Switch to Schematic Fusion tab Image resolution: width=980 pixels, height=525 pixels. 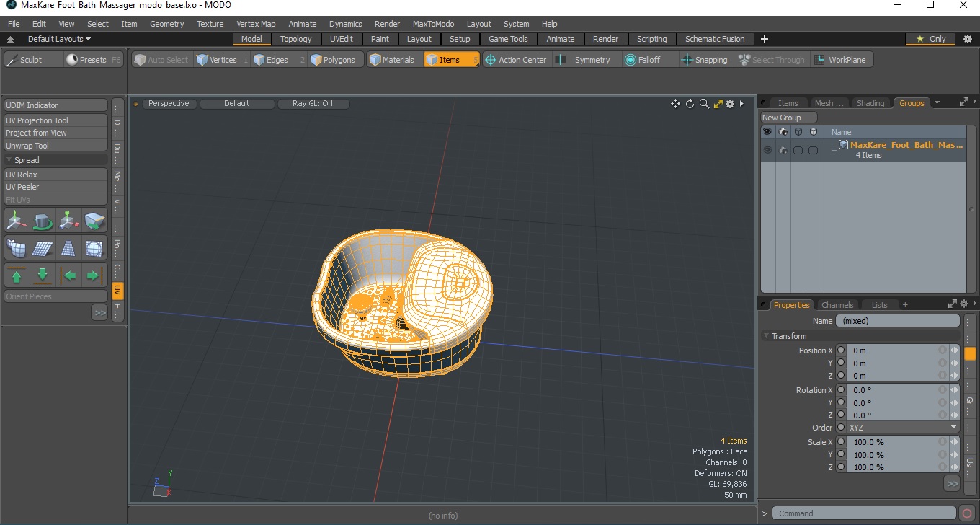tap(715, 39)
